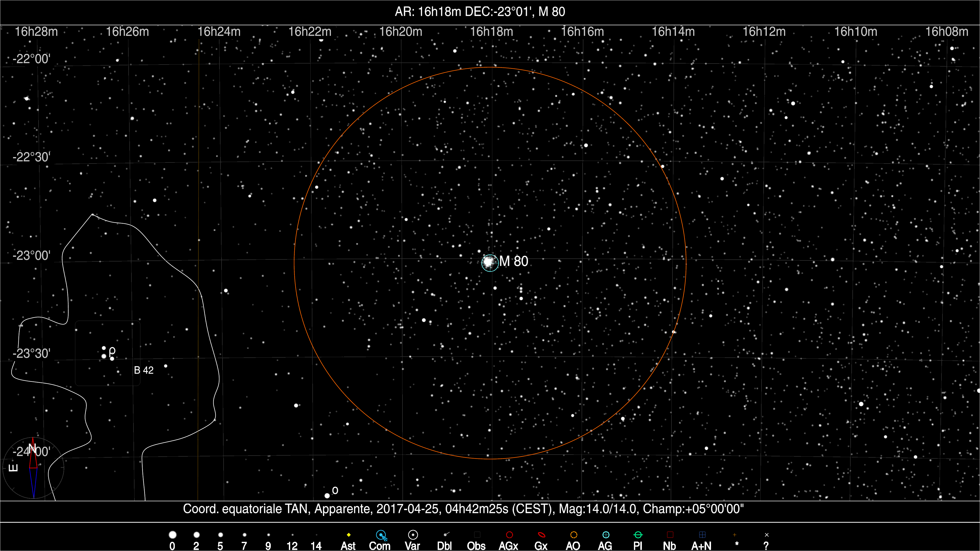Click the double star (Dbl) legend icon
This screenshot has height=551, width=980.
click(x=446, y=534)
